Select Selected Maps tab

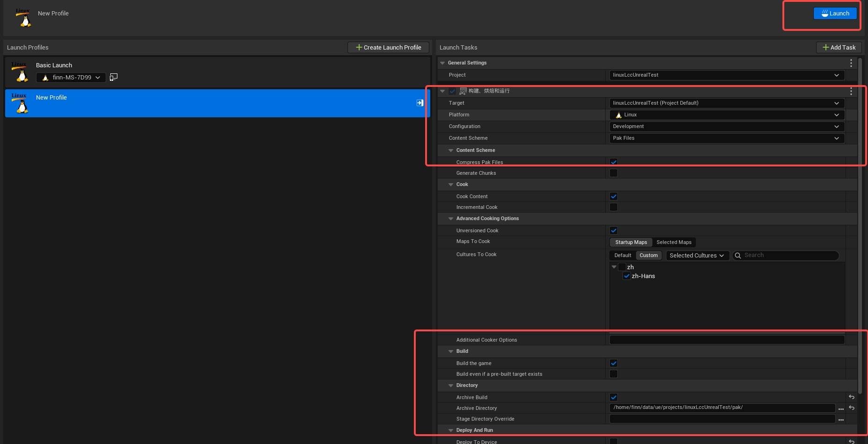click(674, 242)
